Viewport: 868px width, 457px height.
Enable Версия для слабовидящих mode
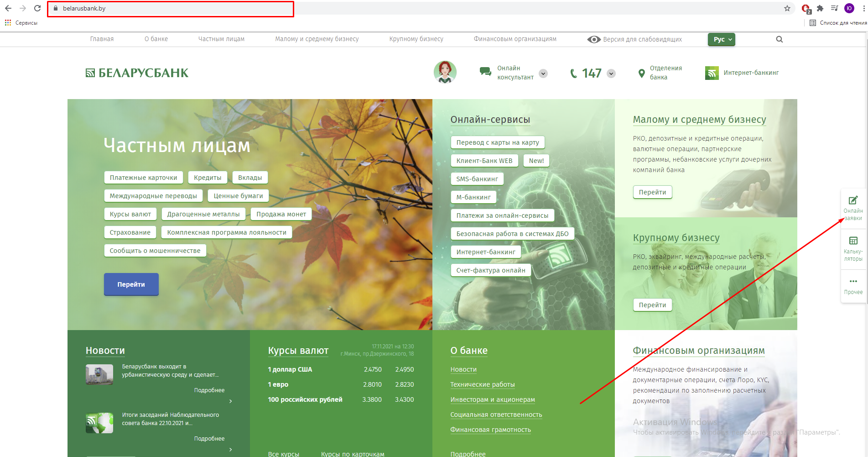[x=634, y=39]
